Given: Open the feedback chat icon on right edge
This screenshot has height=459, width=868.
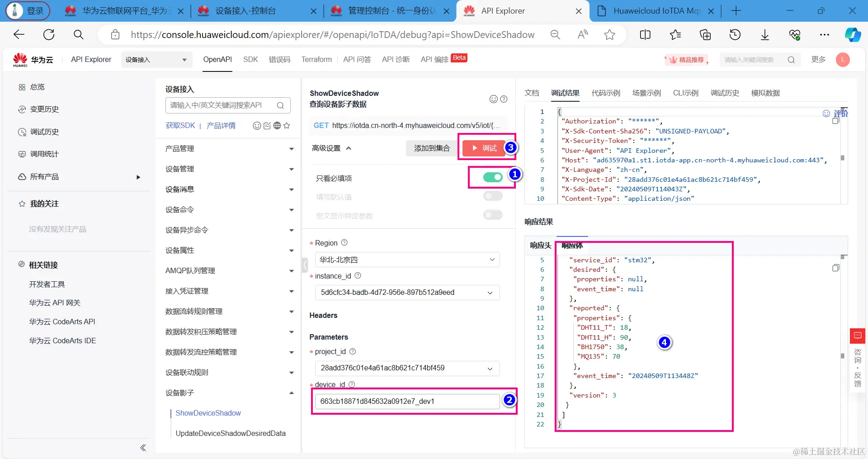Looking at the screenshot, I should pos(858,336).
